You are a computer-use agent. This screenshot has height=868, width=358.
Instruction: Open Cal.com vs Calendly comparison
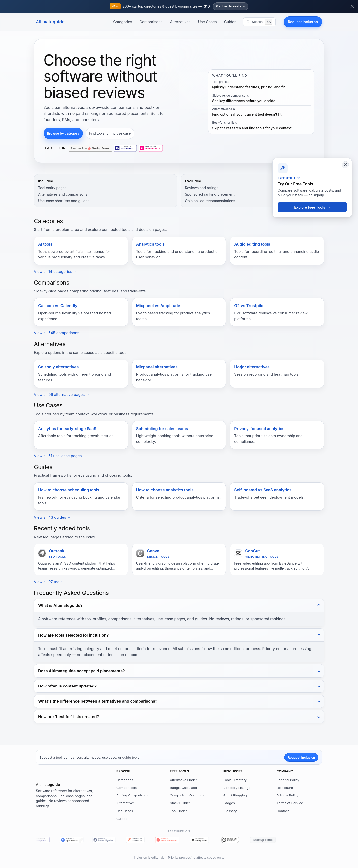[x=81, y=312]
